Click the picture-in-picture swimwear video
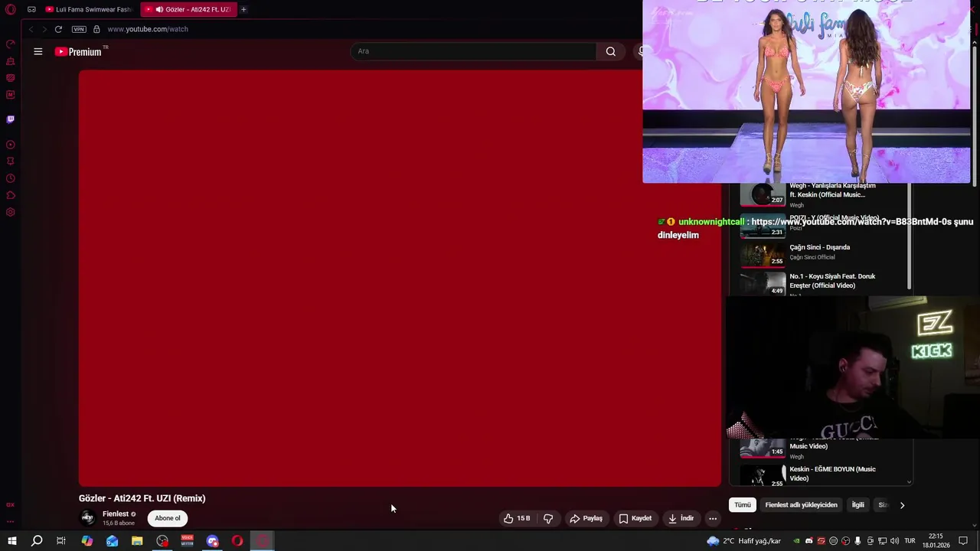This screenshot has width=980, height=551. [806, 92]
